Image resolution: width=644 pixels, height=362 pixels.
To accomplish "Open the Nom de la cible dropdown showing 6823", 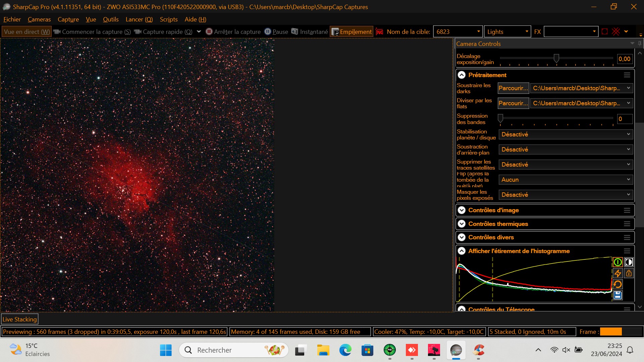I will pyautogui.click(x=458, y=32).
